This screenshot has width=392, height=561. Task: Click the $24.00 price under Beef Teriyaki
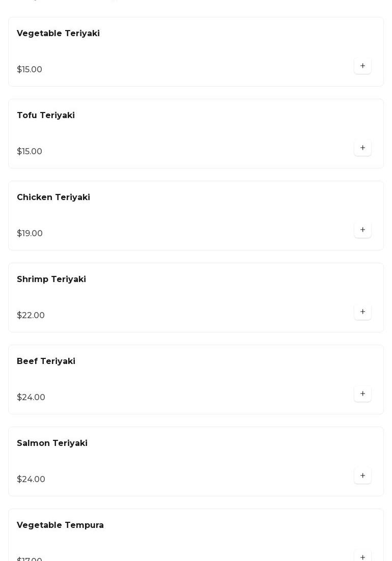pyautogui.click(x=31, y=398)
